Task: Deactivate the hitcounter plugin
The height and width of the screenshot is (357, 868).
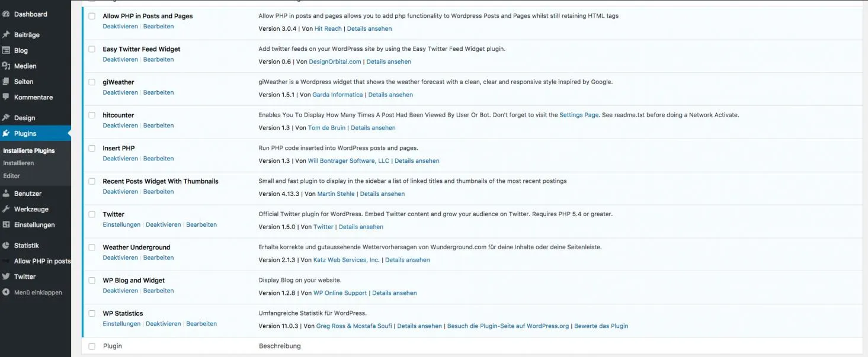Action: pos(120,126)
